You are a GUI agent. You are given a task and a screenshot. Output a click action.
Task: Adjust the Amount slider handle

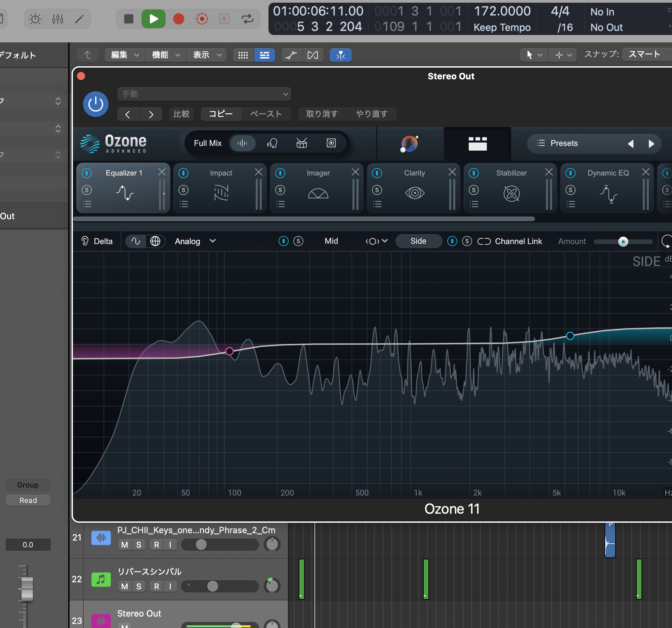pyautogui.click(x=623, y=241)
